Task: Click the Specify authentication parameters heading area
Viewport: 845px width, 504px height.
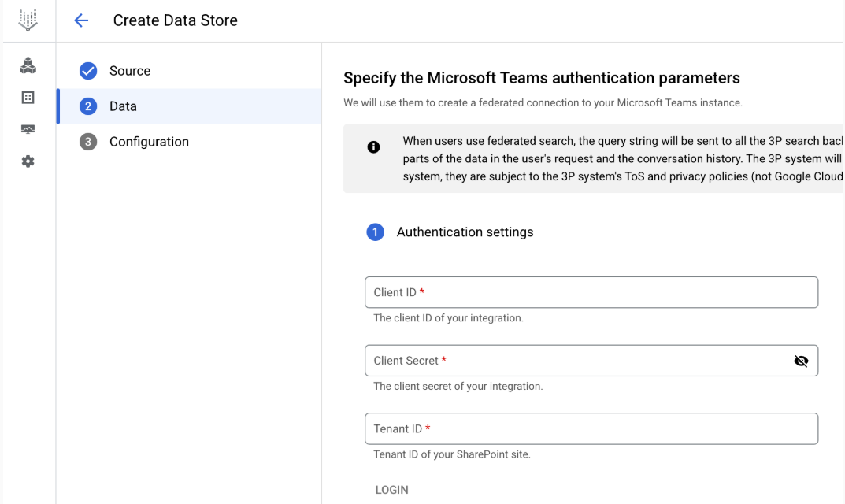Action: pos(541,77)
